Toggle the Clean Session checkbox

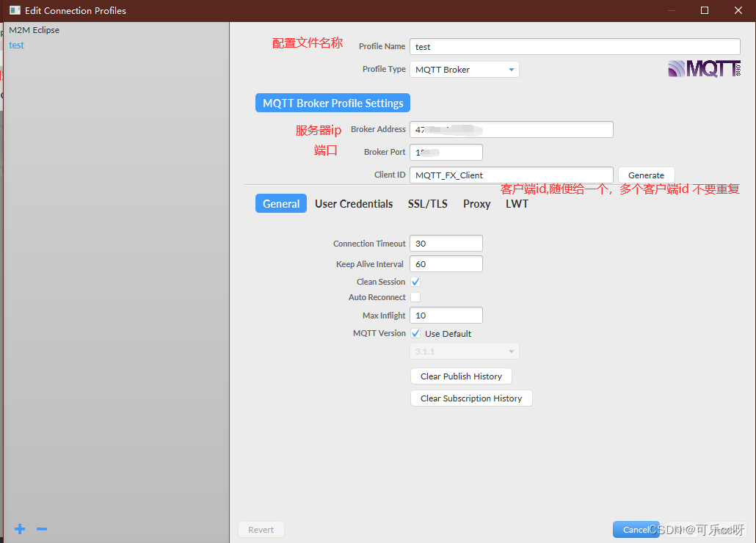click(x=415, y=282)
